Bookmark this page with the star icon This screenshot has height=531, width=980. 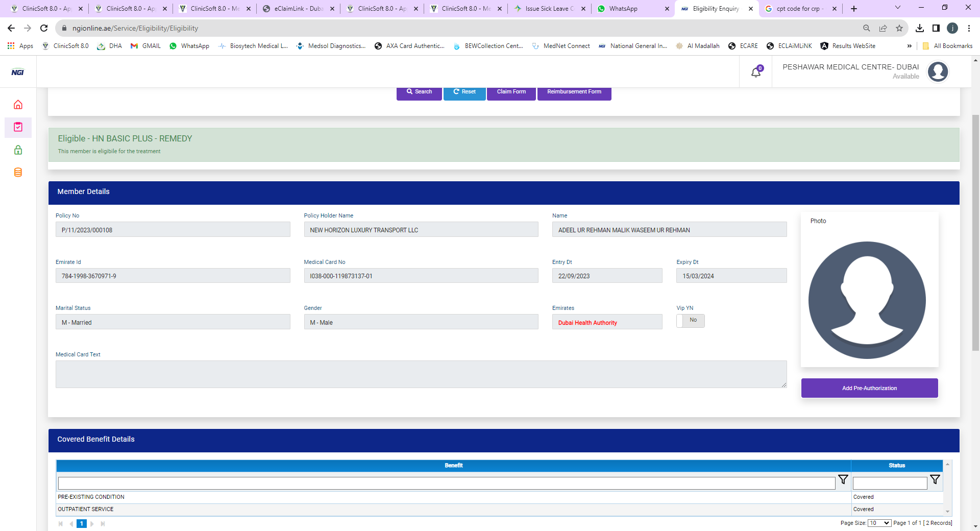[899, 28]
